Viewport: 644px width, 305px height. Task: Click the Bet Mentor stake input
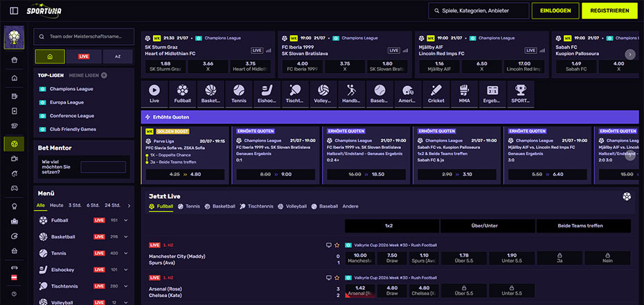pos(103,167)
